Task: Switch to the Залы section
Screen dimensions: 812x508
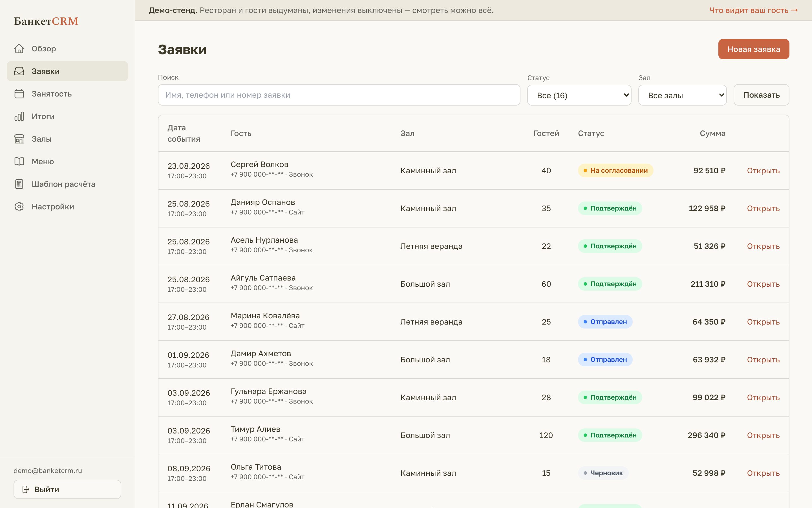Action: pos(67,139)
